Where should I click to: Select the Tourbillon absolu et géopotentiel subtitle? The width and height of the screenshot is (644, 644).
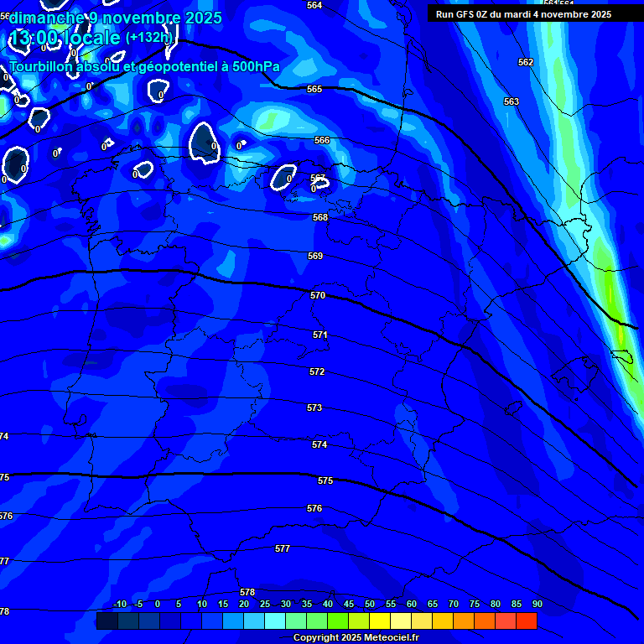[x=144, y=66]
